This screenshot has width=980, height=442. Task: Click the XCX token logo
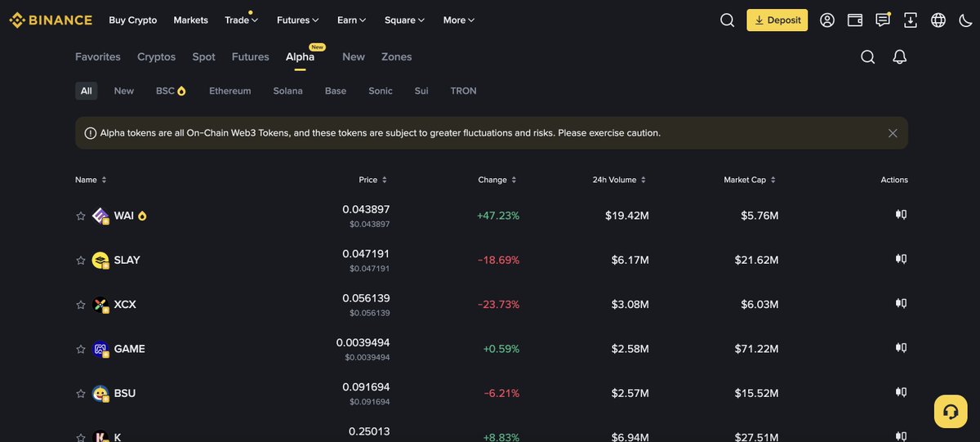point(100,305)
